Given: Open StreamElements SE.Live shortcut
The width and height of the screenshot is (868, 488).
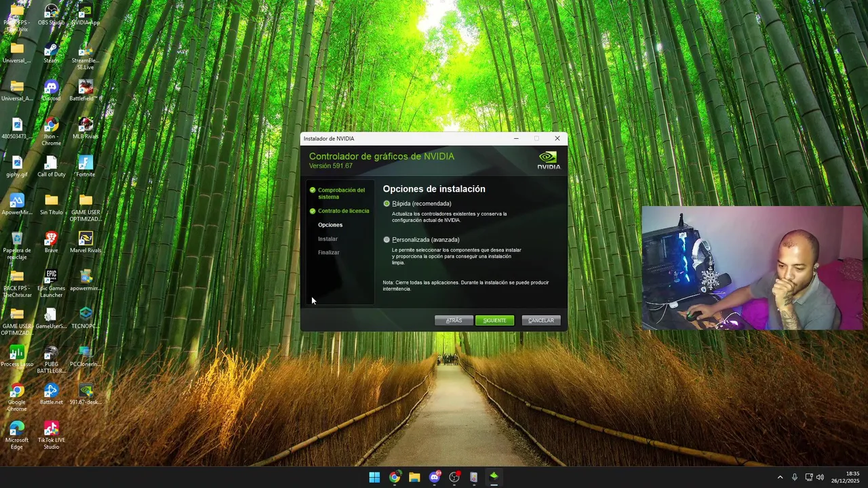Looking at the screenshot, I should (85, 57).
